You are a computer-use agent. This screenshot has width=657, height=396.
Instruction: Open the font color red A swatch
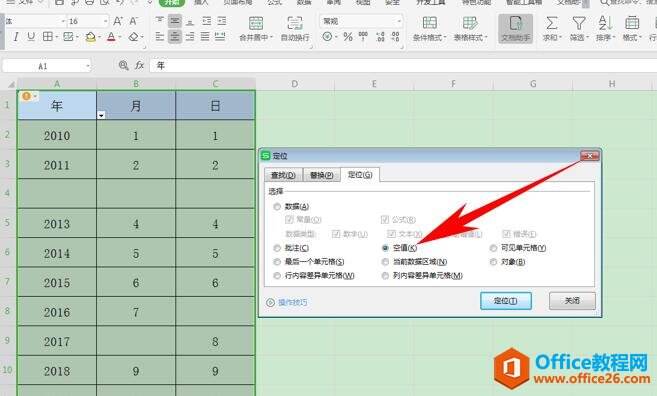point(111,37)
